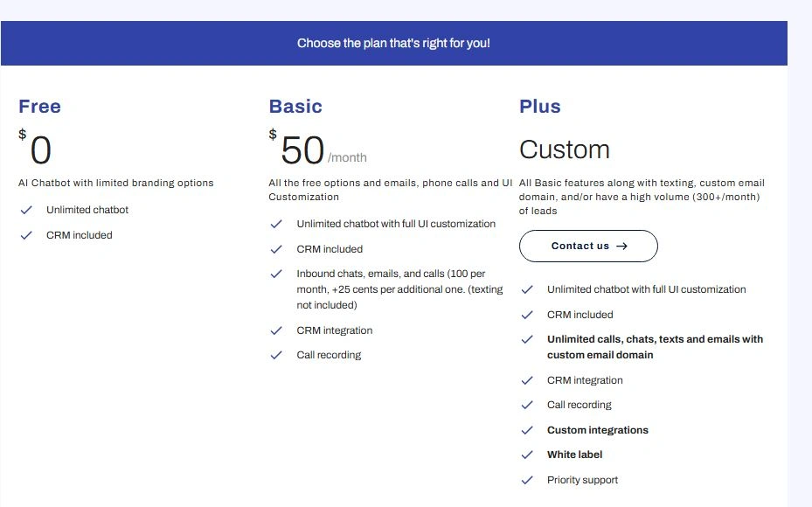The width and height of the screenshot is (812, 507).
Task: Click Plus plan 'Call recording' feature text
Action: [579, 405]
